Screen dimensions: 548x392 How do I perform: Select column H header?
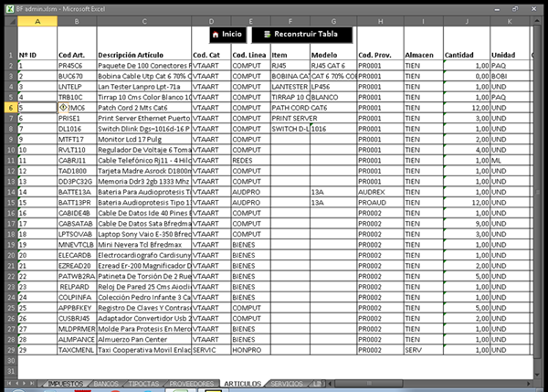(x=380, y=21)
